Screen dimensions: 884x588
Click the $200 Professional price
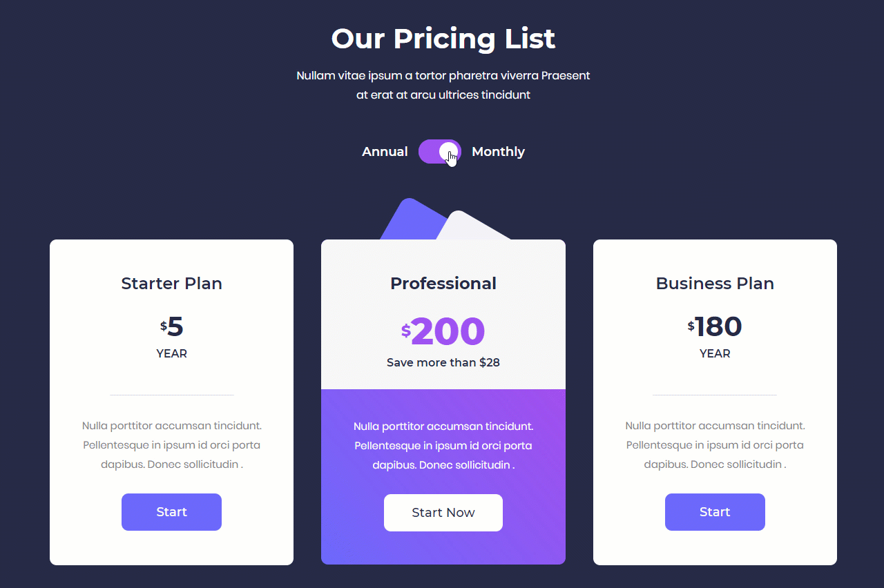pos(443,332)
